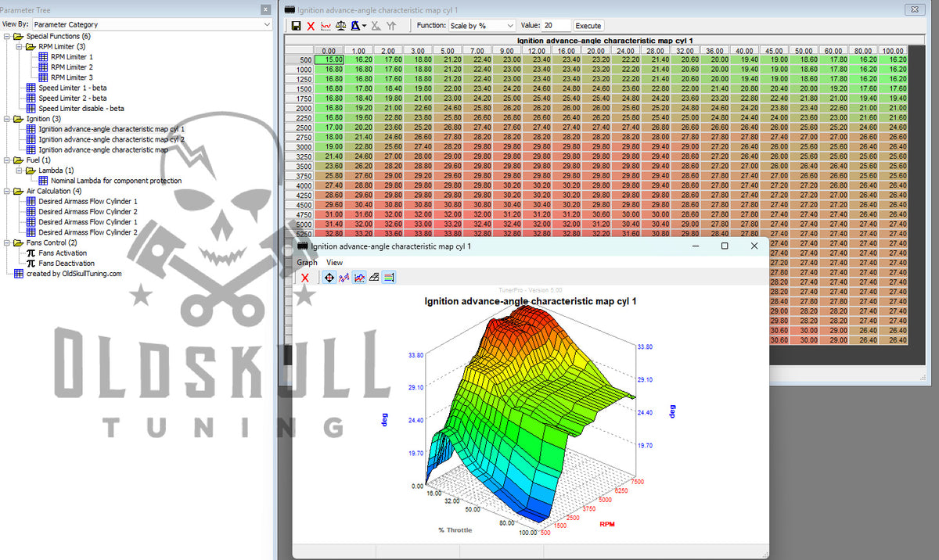Open the red line graph icon in table toolbar
The height and width of the screenshot is (560, 939).
pyautogui.click(x=326, y=26)
